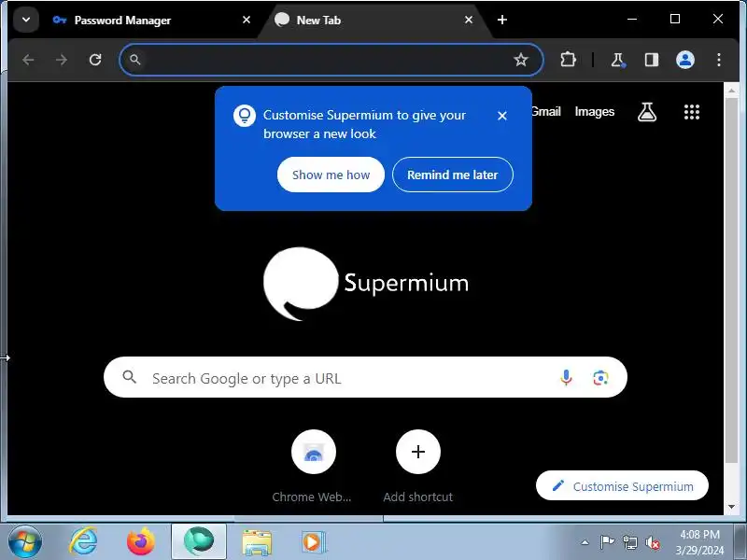Open the Windows Start menu
747x560 pixels.
25,542
